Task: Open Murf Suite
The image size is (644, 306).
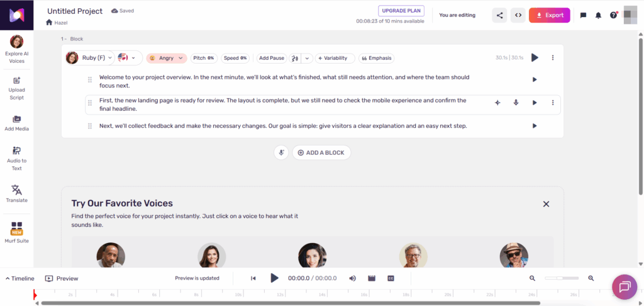Action: coord(17,232)
